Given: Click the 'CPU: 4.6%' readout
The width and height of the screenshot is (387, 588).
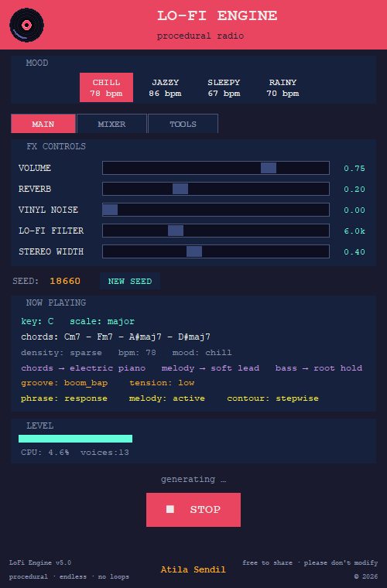Looking at the screenshot, I should pos(45,453).
